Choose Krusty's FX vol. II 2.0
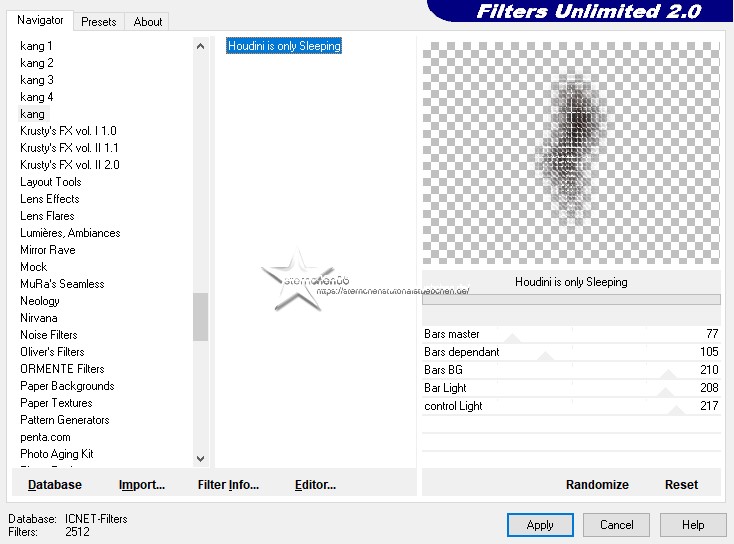Viewport: 734px width, 544px height. (70, 165)
